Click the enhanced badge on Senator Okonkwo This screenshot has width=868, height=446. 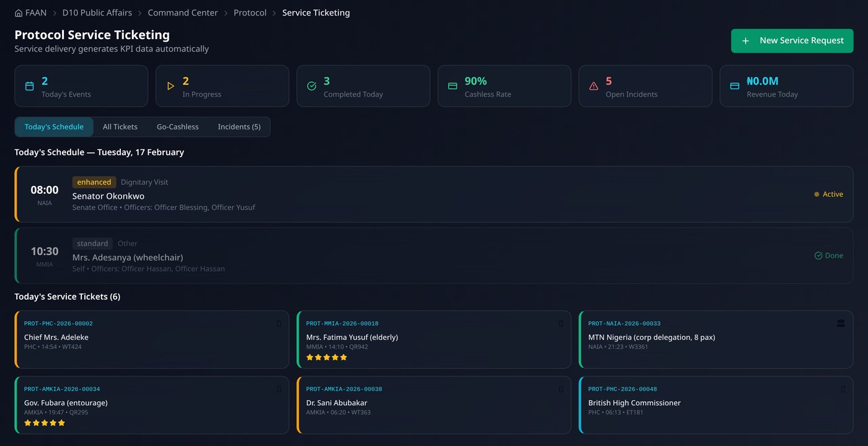coord(94,182)
